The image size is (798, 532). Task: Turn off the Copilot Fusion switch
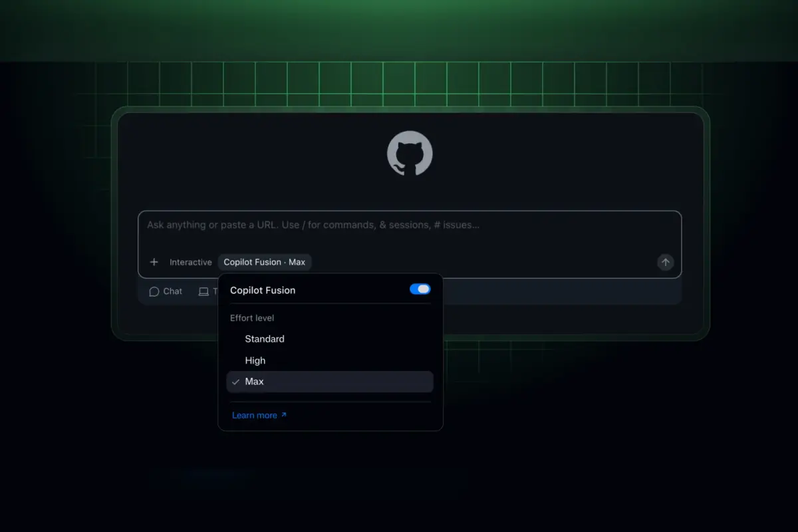point(420,289)
